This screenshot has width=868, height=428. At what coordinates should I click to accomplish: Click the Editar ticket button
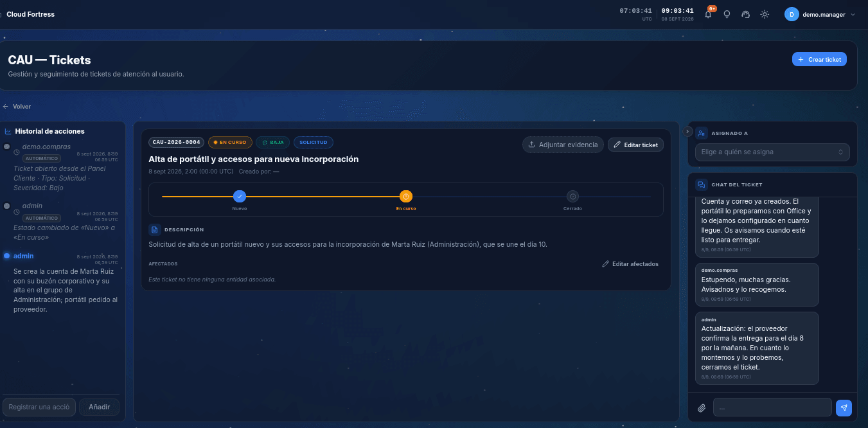[x=635, y=145]
